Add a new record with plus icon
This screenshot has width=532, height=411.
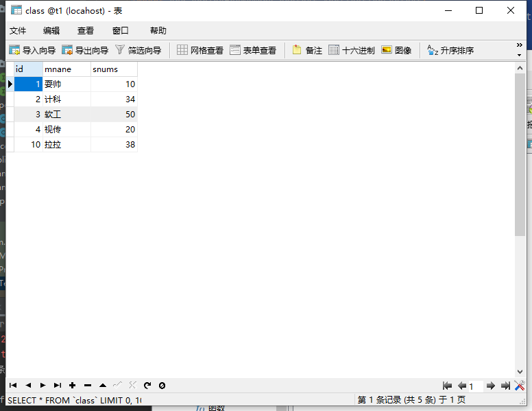click(x=72, y=385)
